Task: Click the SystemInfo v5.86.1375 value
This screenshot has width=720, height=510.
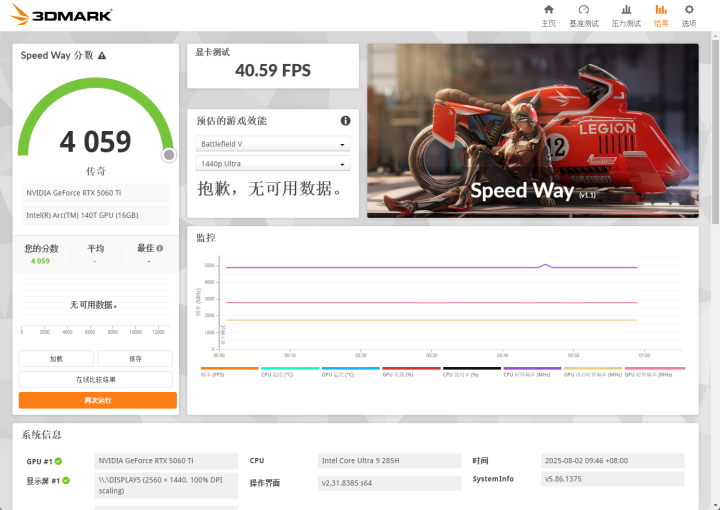Action: point(613,479)
